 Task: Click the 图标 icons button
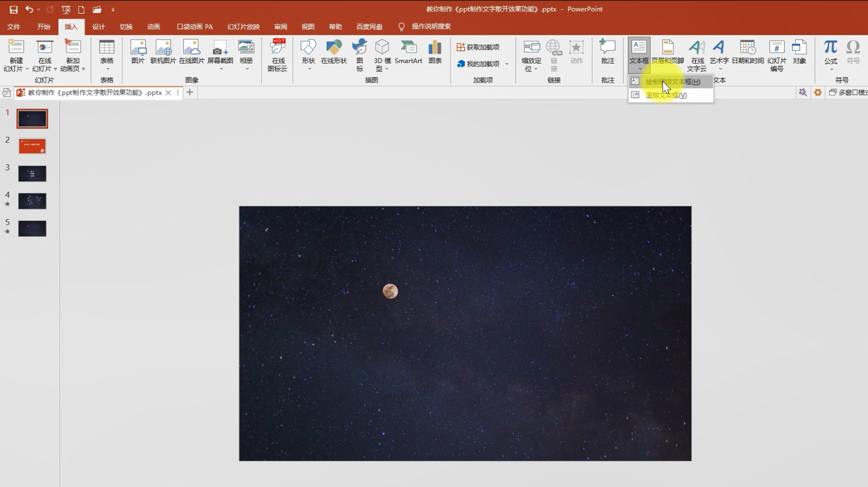tap(359, 56)
